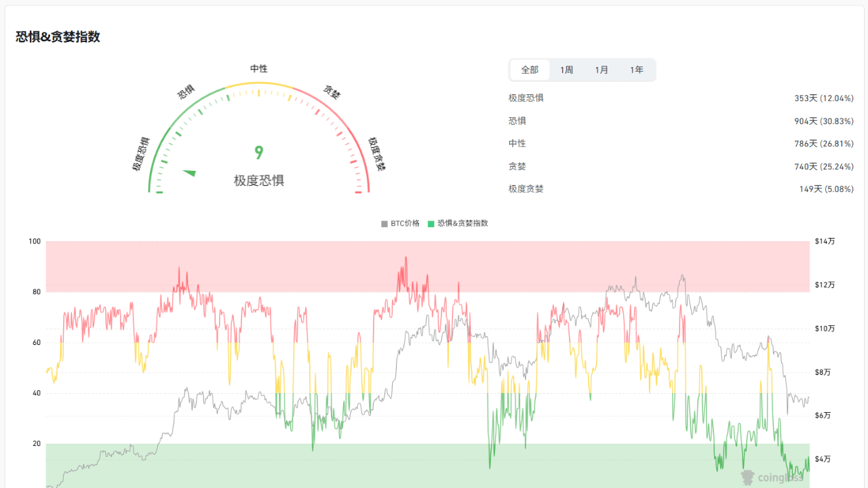Click the 极度恐惧 status label under gauge
868x488 pixels.
click(258, 180)
